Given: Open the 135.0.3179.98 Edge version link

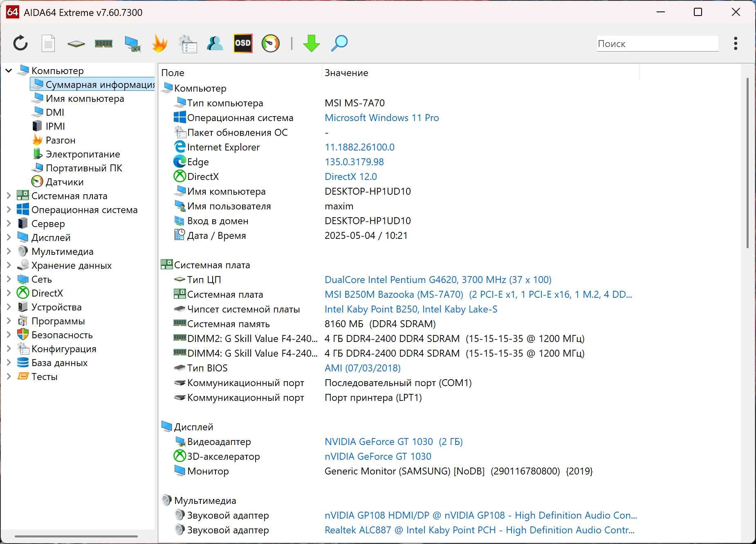Looking at the screenshot, I should (x=354, y=162).
